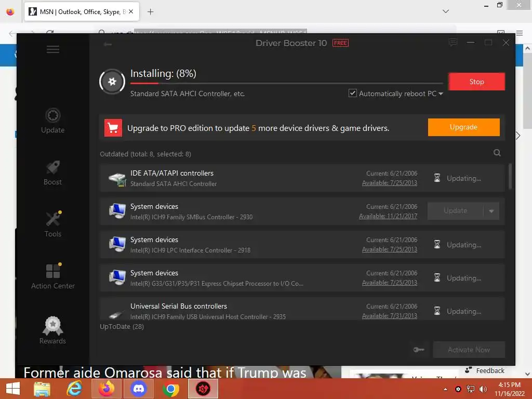Select the Universal Serial Bus controllers device icon
The image size is (532, 399).
(117, 314)
